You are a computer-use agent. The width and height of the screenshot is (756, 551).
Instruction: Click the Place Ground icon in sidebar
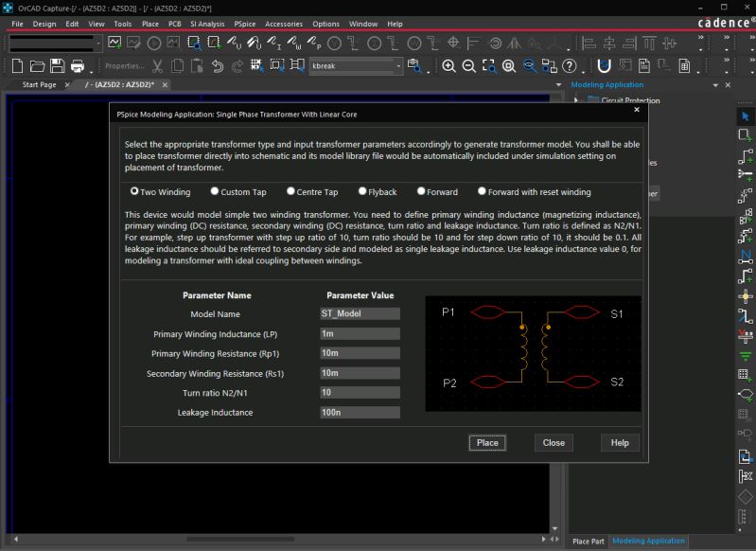pyautogui.click(x=746, y=356)
